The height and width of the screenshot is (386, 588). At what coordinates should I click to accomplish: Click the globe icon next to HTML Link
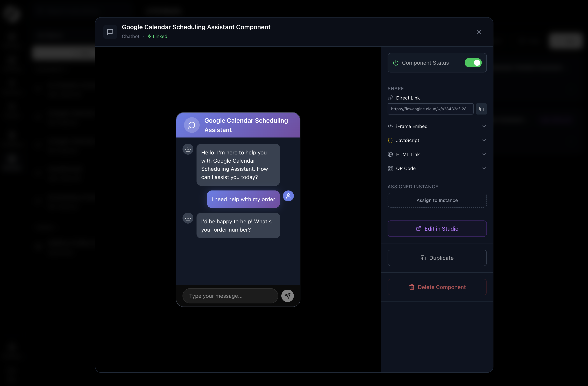(x=390, y=154)
